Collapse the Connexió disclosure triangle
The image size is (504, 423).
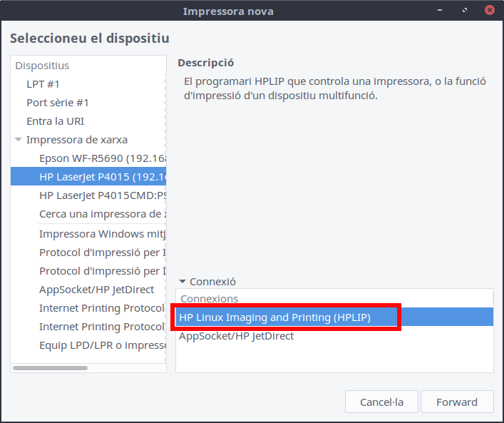[182, 282]
